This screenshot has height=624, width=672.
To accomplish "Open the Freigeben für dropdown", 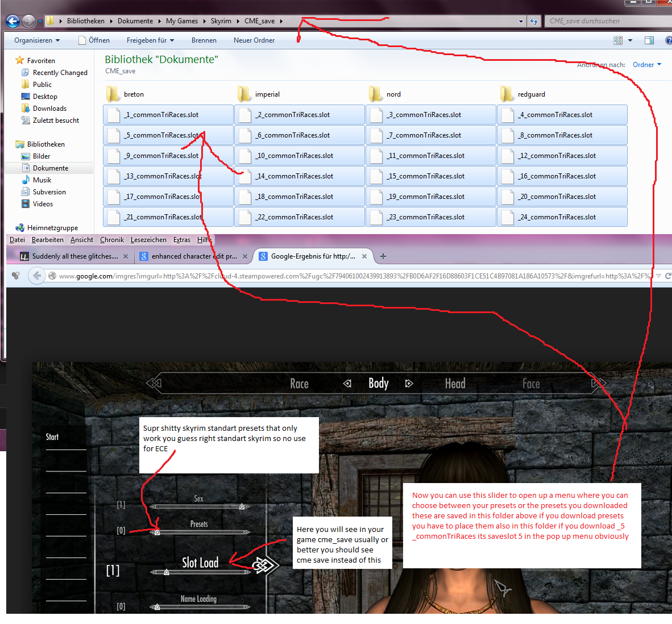I will [151, 40].
